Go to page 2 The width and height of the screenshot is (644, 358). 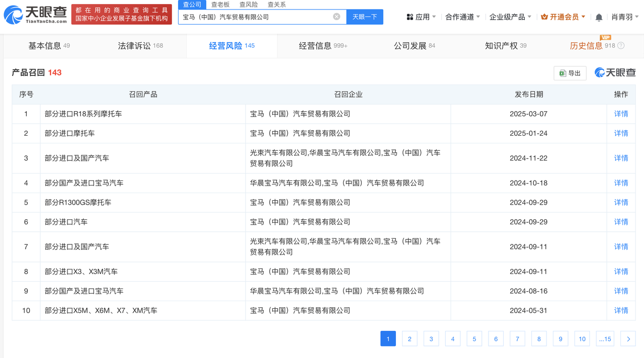(410, 339)
